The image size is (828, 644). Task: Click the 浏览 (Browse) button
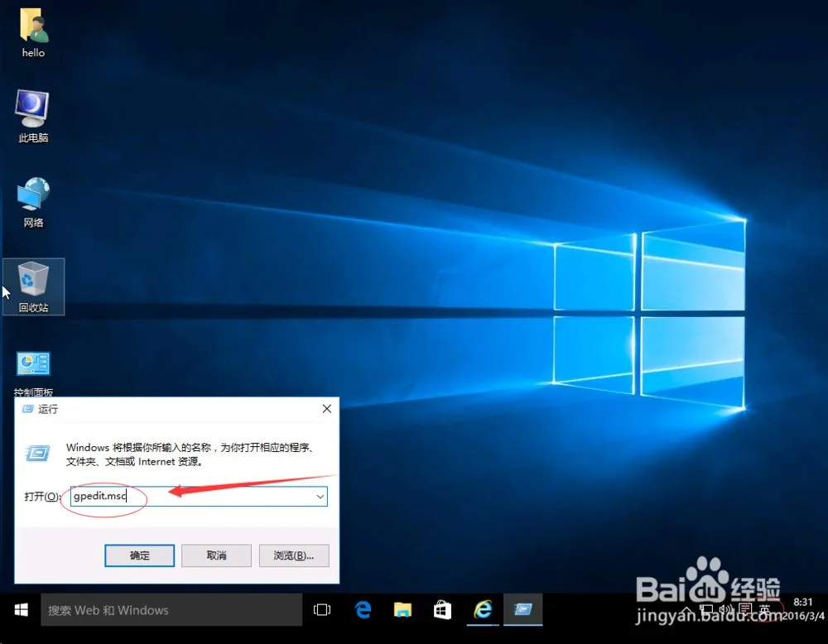pyautogui.click(x=293, y=555)
